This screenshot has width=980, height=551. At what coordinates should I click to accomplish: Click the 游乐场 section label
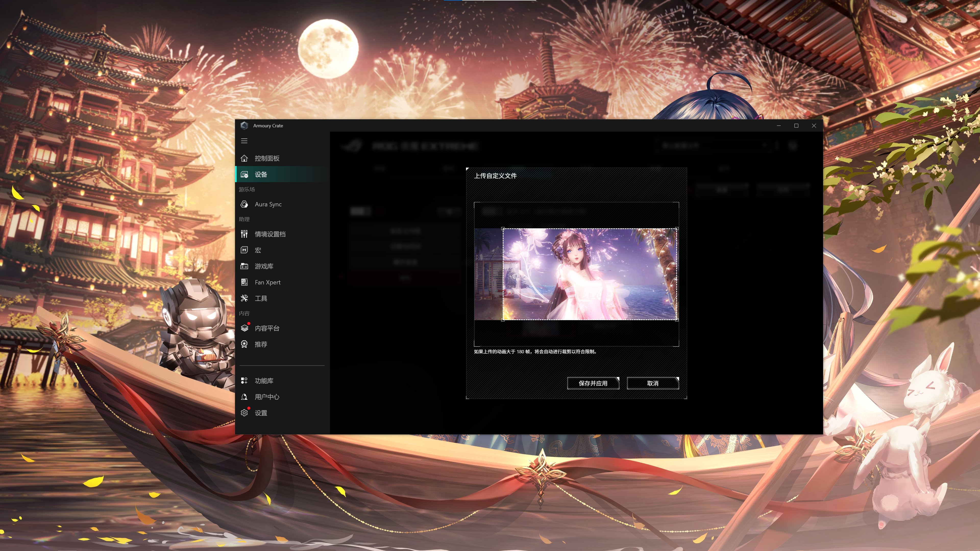click(x=247, y=189)
